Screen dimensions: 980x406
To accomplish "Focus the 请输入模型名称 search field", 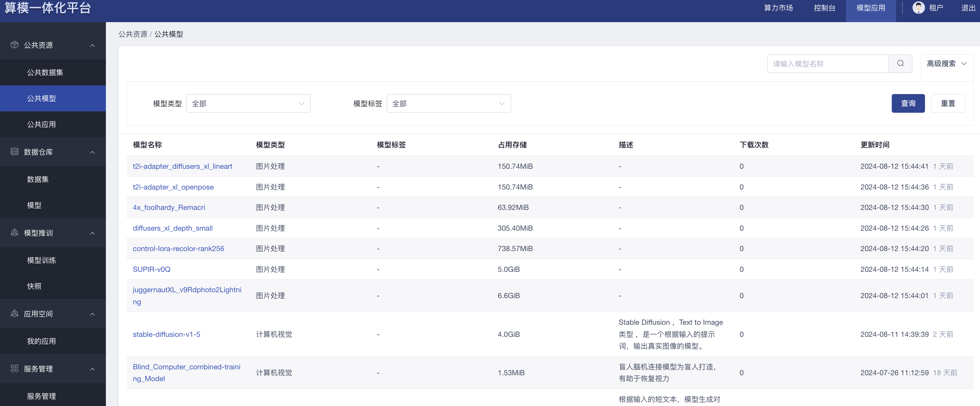I will click(827, 64).
